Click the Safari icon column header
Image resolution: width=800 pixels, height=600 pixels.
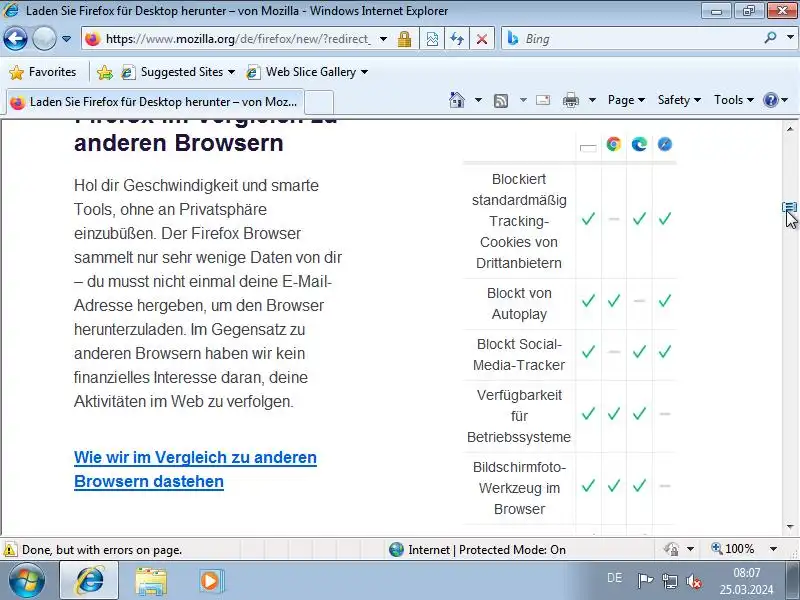tap(665, 144)
